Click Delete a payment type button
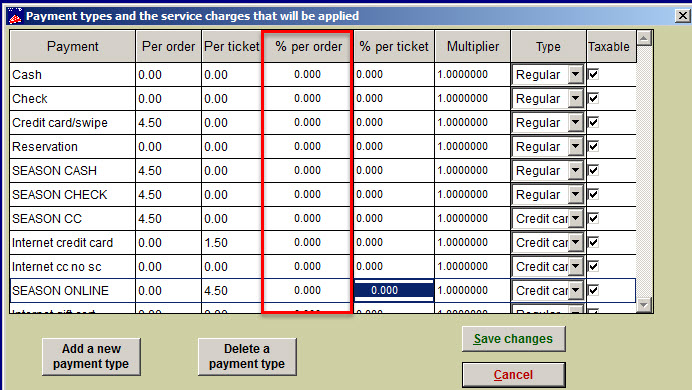Viewport: 692px width, 390px height. pyautogui.click(x=247, y=356)
